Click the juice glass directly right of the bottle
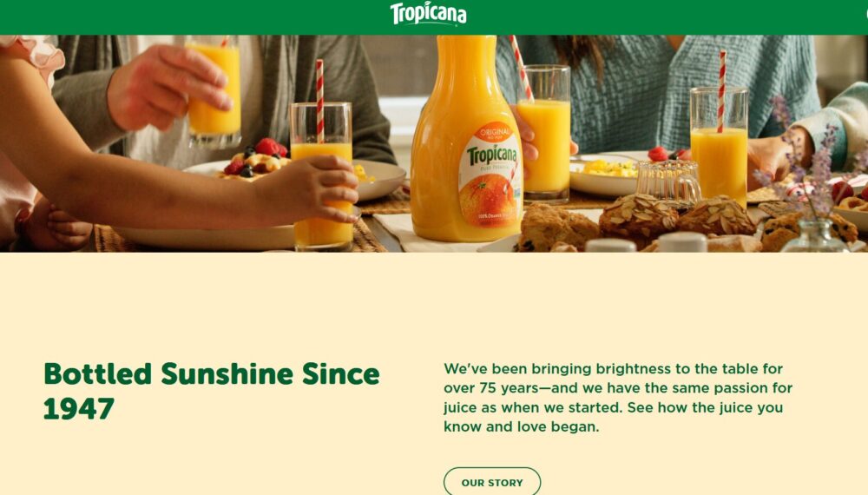The image size is (868, 495). (544, 134)
